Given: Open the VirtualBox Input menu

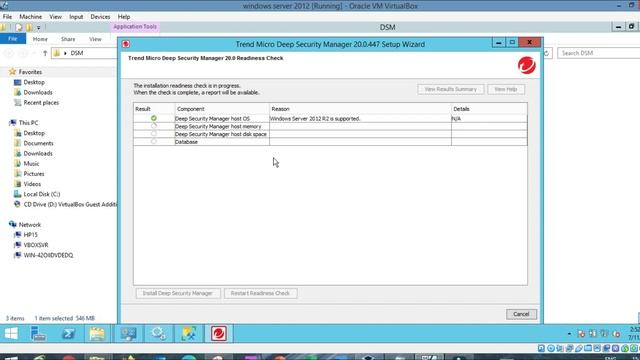Looking at the screenshot, I should point(76,17).
